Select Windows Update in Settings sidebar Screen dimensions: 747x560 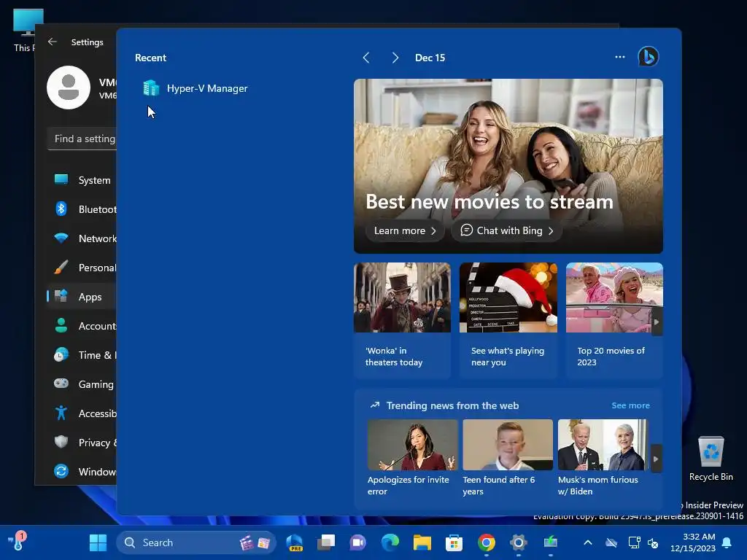(x=82, y=471)
